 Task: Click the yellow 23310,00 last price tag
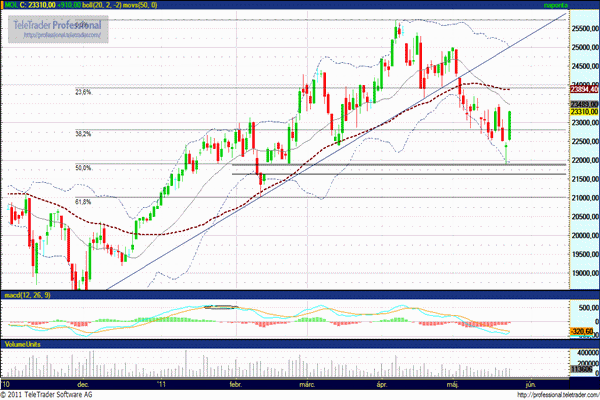[584, 111]
